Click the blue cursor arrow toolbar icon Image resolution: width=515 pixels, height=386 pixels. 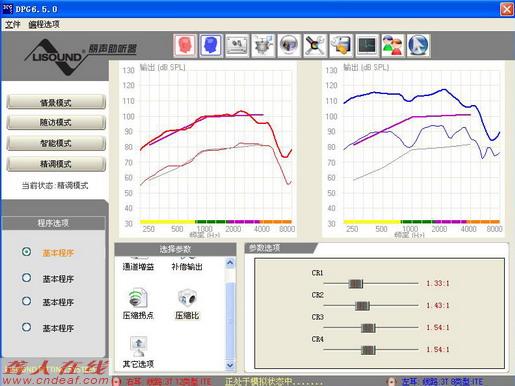pyautogui.click(x=418, y=45)
